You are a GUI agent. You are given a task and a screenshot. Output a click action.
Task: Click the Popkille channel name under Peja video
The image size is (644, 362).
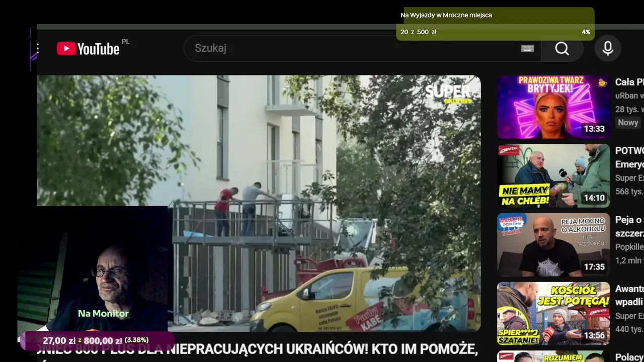629,247
